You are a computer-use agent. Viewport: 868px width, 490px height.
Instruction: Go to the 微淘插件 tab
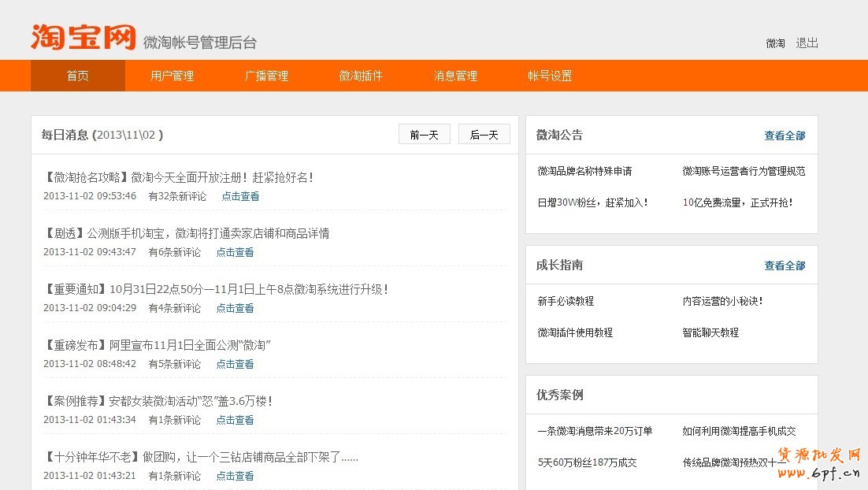(x=361, y=76)
